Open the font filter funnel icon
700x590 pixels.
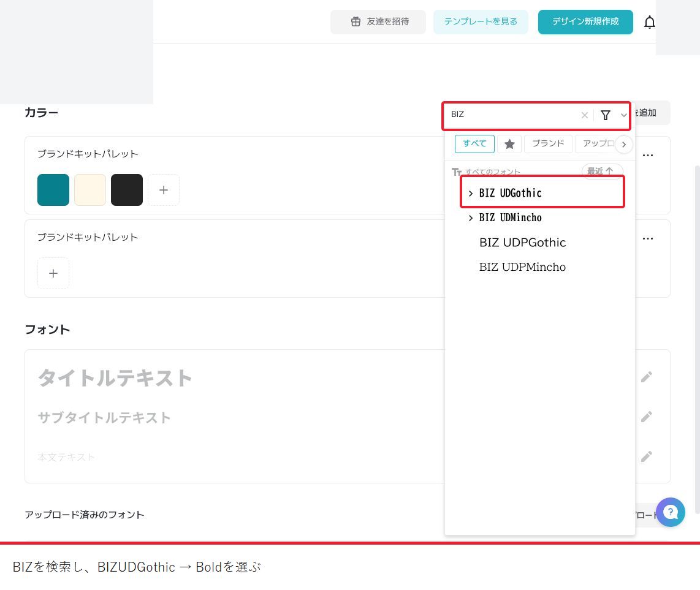pos(606,115)
